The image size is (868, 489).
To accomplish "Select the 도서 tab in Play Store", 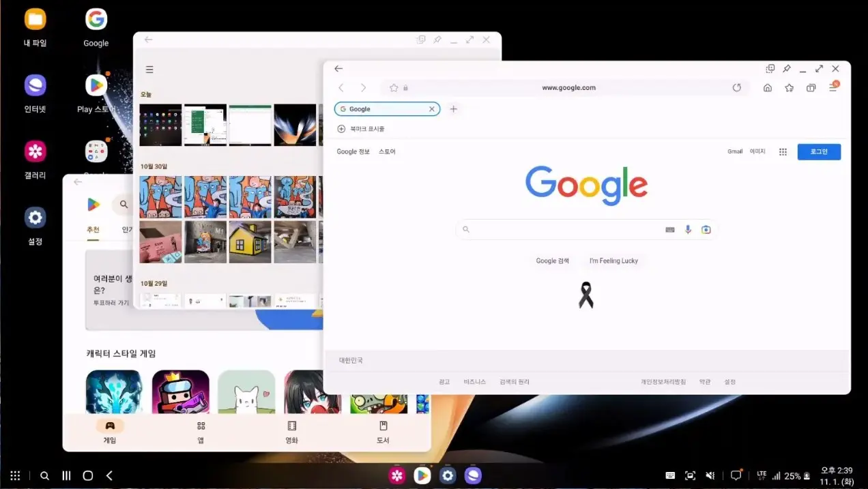I will [383, 432].
